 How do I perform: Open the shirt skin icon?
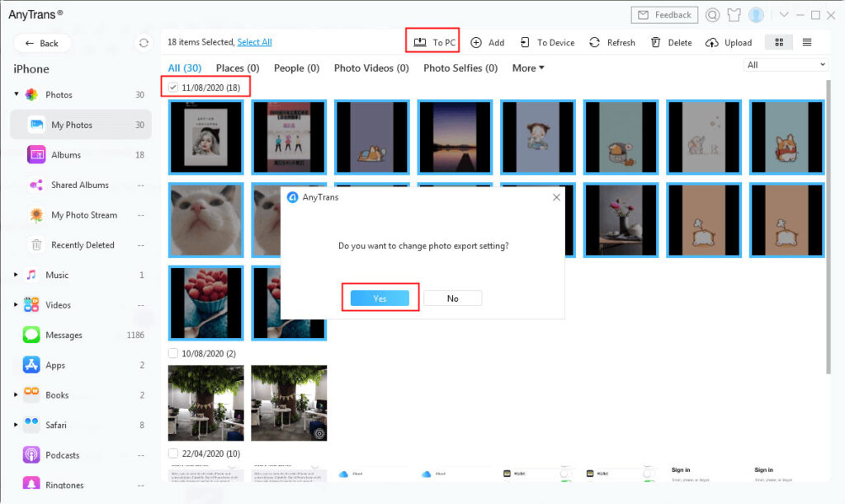pos(734,15)
